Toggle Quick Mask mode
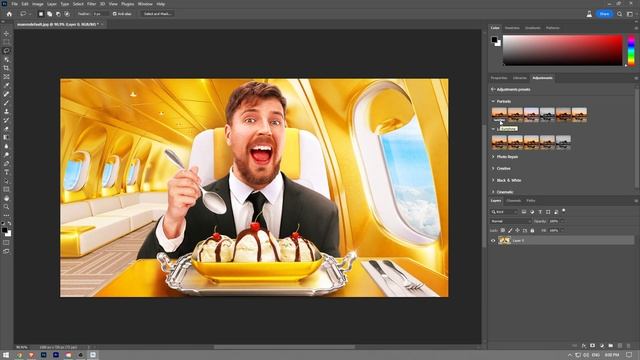The width and height of the screenshot is (640, 360). point(6,243)
